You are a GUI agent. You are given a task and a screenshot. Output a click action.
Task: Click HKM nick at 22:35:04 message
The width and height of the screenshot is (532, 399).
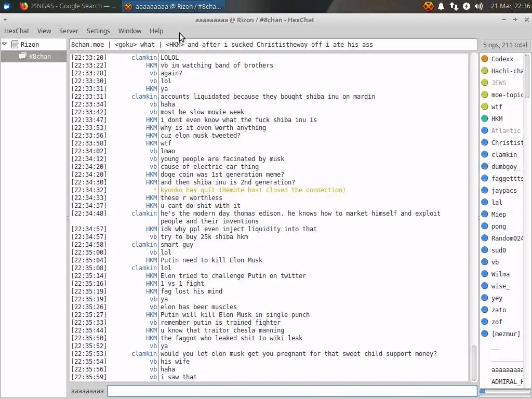click(x=152, y=260)
